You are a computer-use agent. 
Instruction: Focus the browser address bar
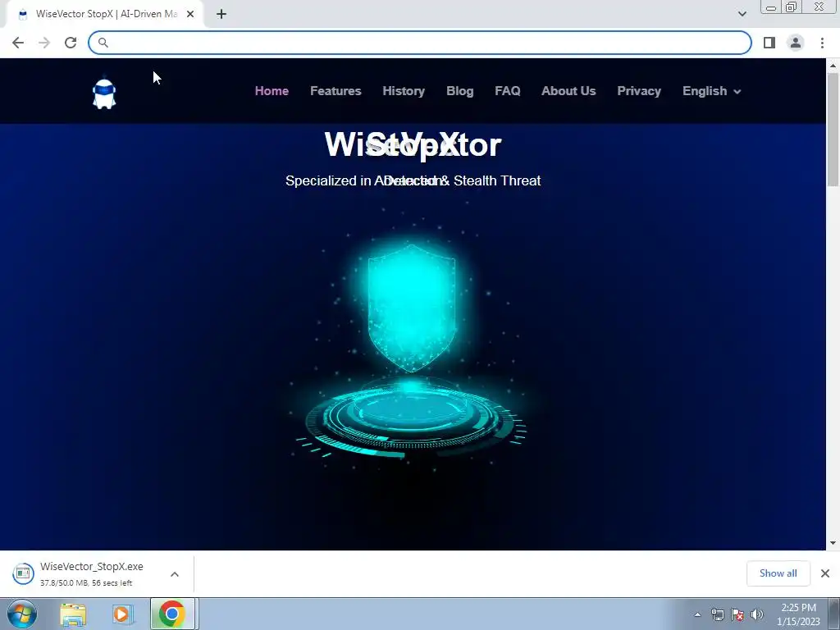pos(420,43)
